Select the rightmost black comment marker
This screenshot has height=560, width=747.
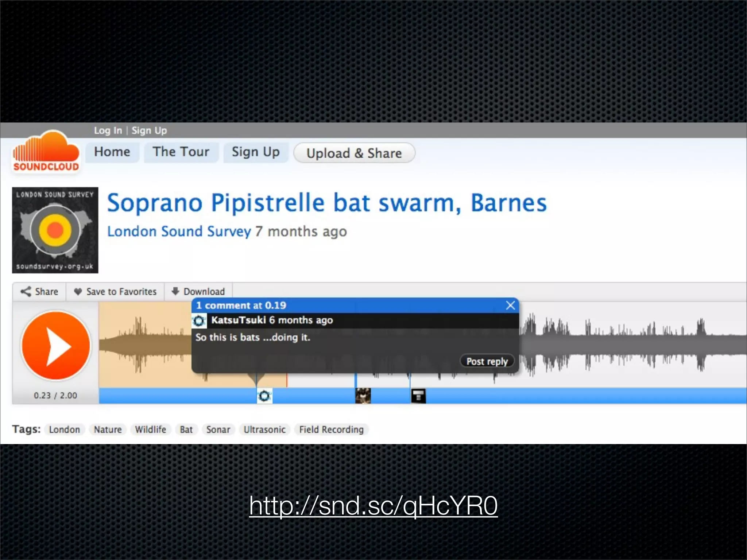[x=418, y=396]
